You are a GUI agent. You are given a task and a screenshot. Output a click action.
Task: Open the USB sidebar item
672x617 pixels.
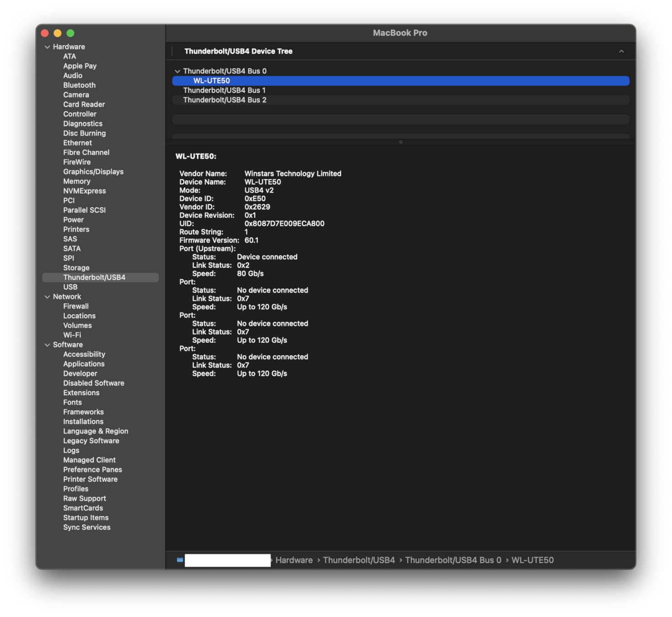[x=70, y=287]
